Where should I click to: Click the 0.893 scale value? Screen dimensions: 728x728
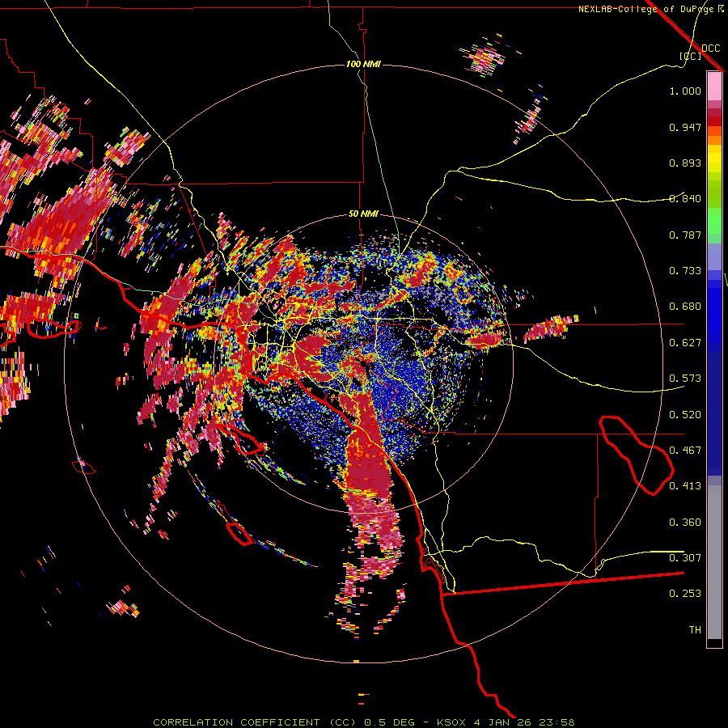685,163
